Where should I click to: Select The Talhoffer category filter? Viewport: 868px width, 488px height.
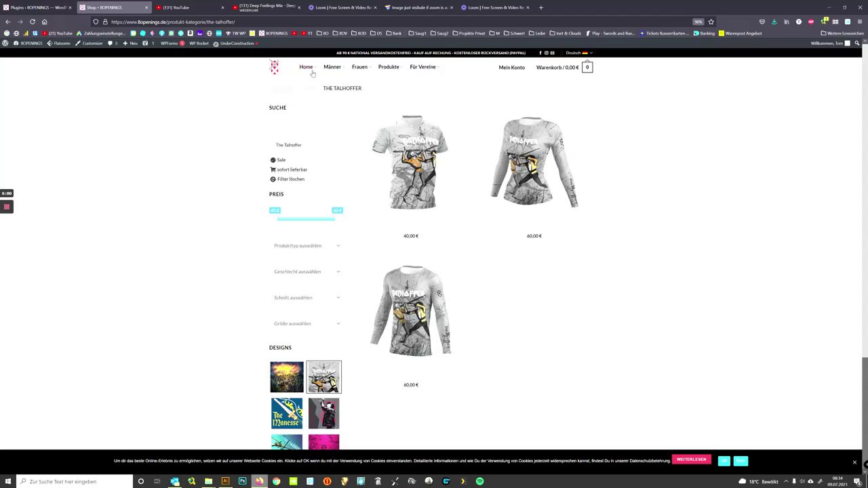coord(288,145)
